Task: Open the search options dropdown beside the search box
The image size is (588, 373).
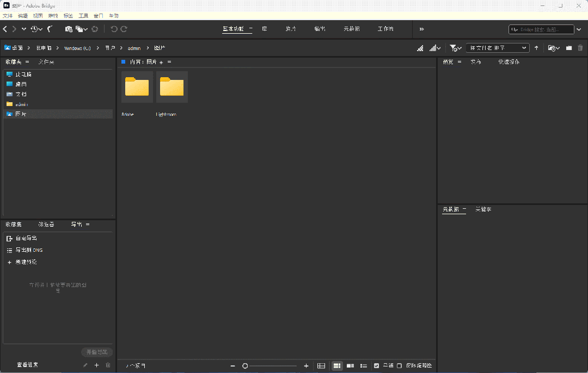Action: (x=579, y=29)
